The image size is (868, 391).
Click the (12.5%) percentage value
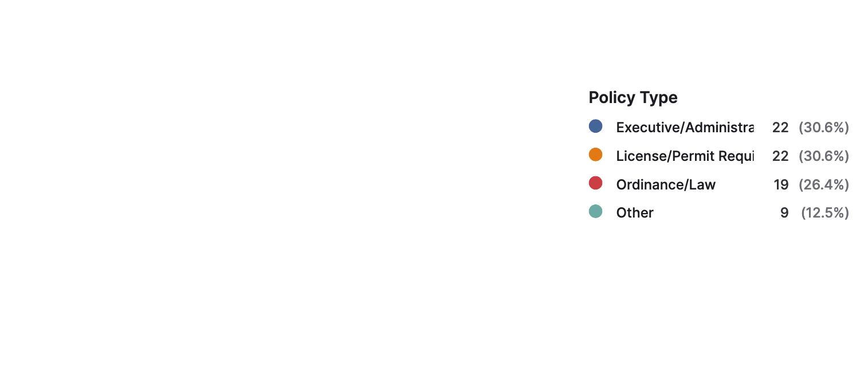pos(825,213)
